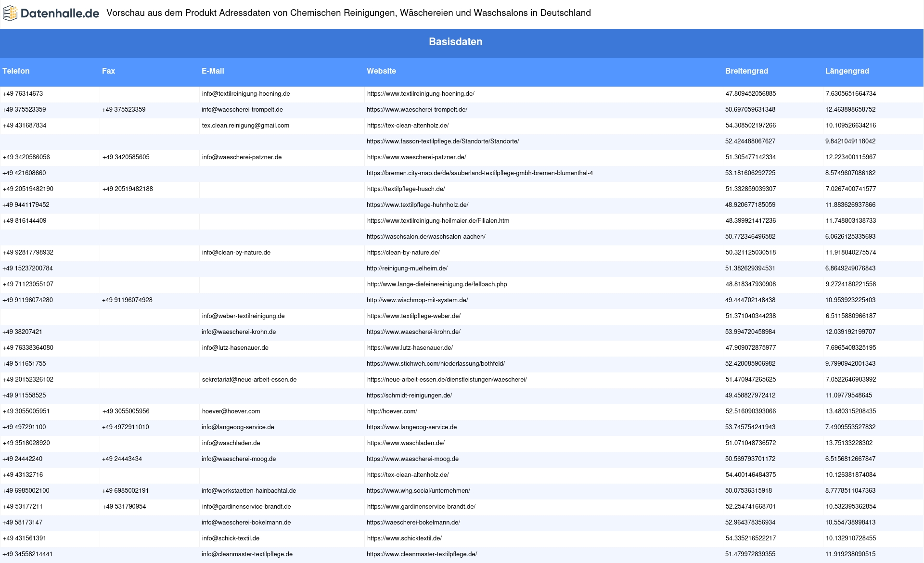Click the Längengrad column header

(847, 71)
